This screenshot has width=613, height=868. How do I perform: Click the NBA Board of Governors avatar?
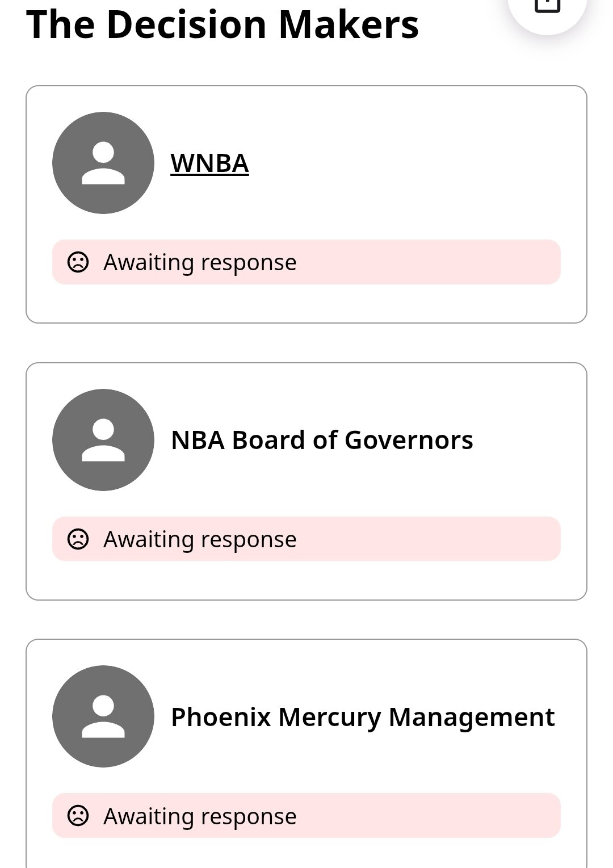(x=103, y=440)
